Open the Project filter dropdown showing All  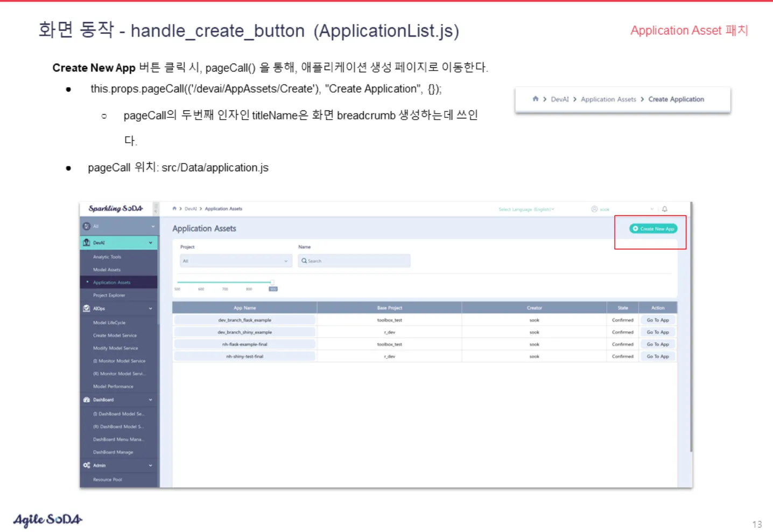pyautogui.click(x=236, y=261)
